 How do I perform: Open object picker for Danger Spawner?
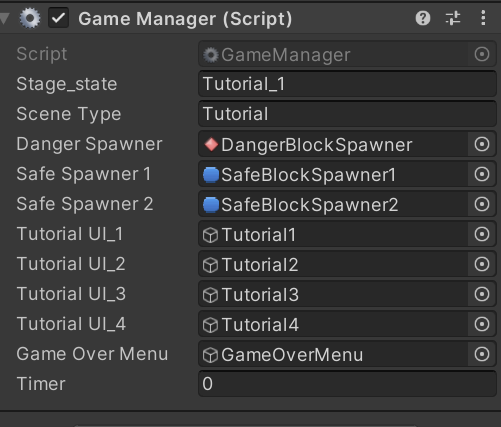(482, 144)
